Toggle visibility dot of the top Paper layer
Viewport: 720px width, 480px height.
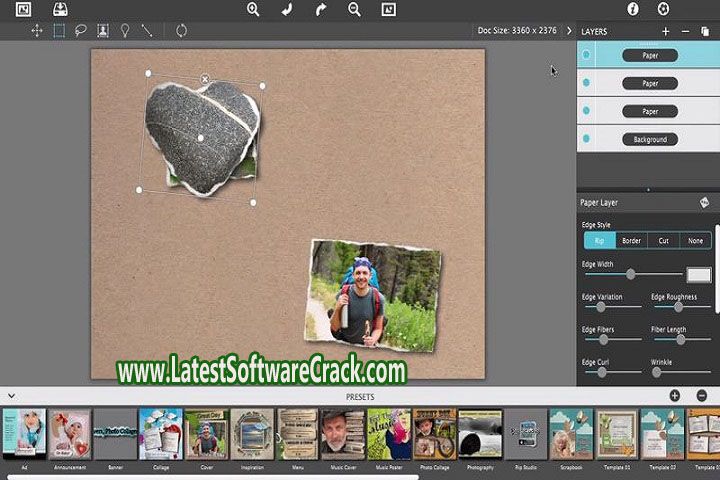[x=587, y=56]
